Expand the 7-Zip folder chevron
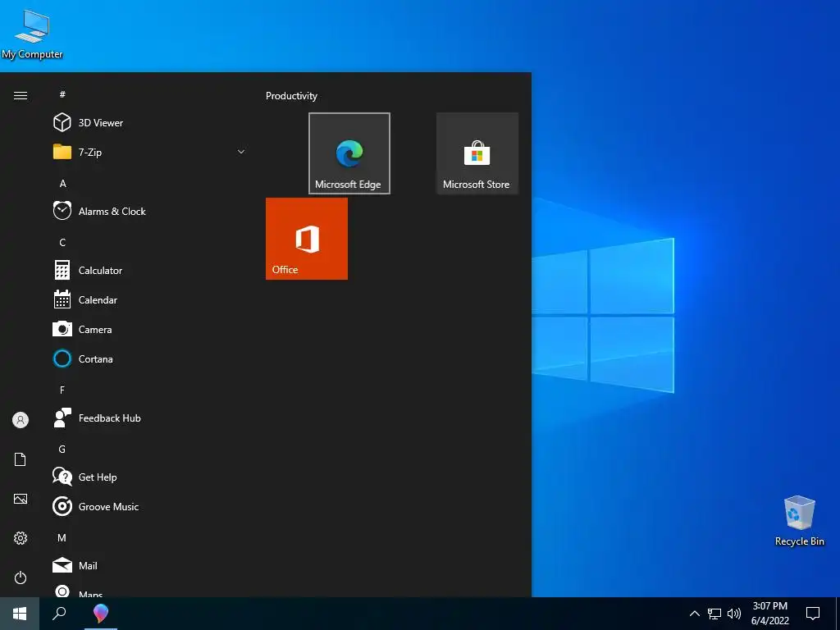 pos(241,152)
